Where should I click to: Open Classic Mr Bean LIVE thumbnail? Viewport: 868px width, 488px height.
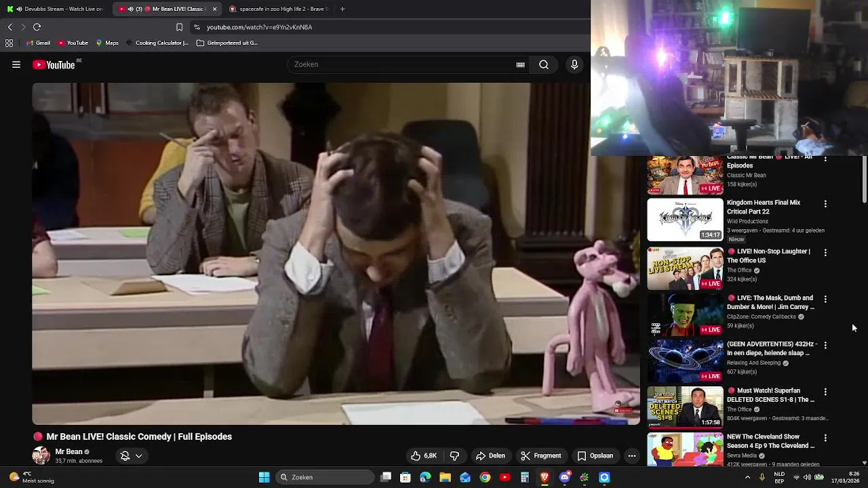(685, 175)
